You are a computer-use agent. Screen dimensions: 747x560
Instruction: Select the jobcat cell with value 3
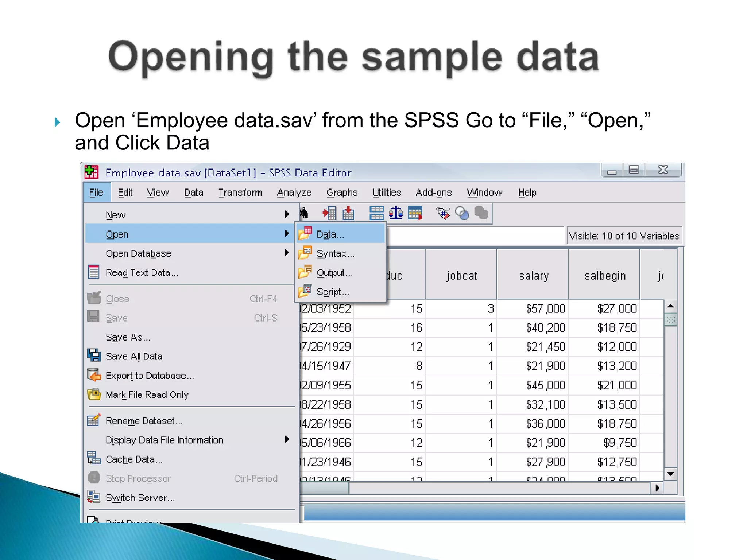coord(461,309)
